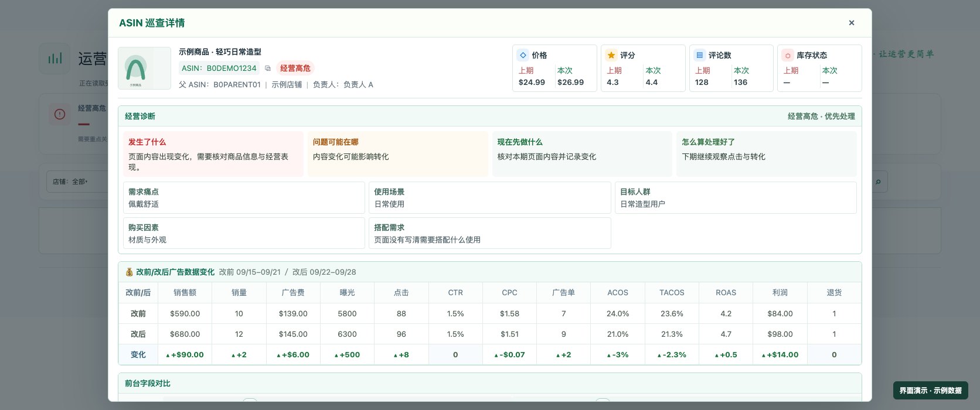Select the 发生了什么 diagnosis card

click(213, 154)
